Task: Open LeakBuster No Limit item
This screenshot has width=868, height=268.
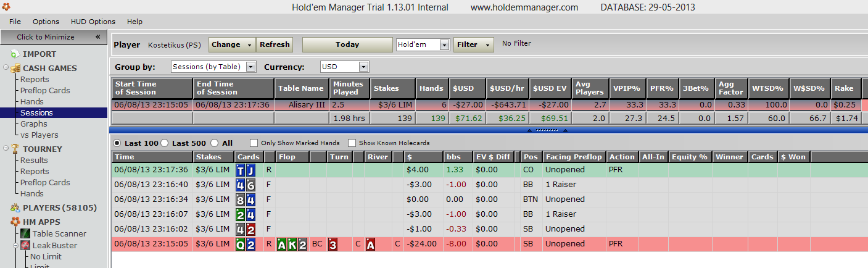Action: pyautogui.click(x=46, y=257)
